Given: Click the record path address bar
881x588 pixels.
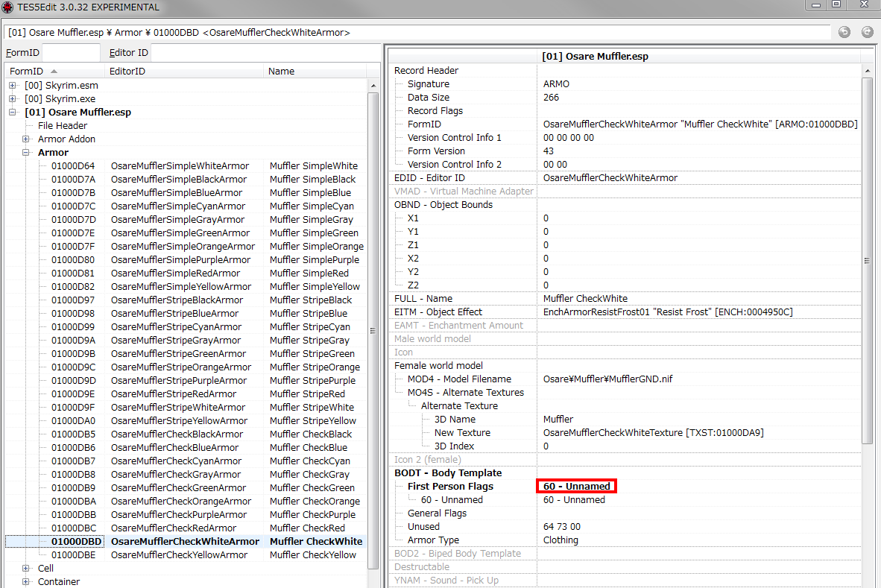Looking at the screenshot, I should click(x=417, y=33).
